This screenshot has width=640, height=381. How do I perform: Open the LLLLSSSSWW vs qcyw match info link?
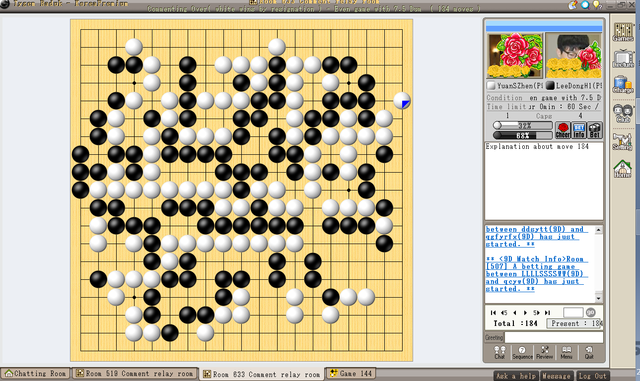coord(536,274)
